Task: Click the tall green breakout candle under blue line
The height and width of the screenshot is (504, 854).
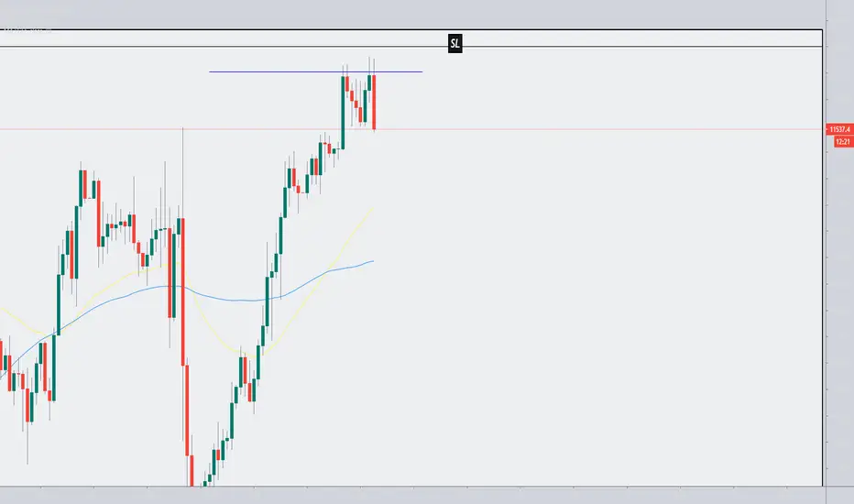Action: pyautogui.click(x=343, y=112)
